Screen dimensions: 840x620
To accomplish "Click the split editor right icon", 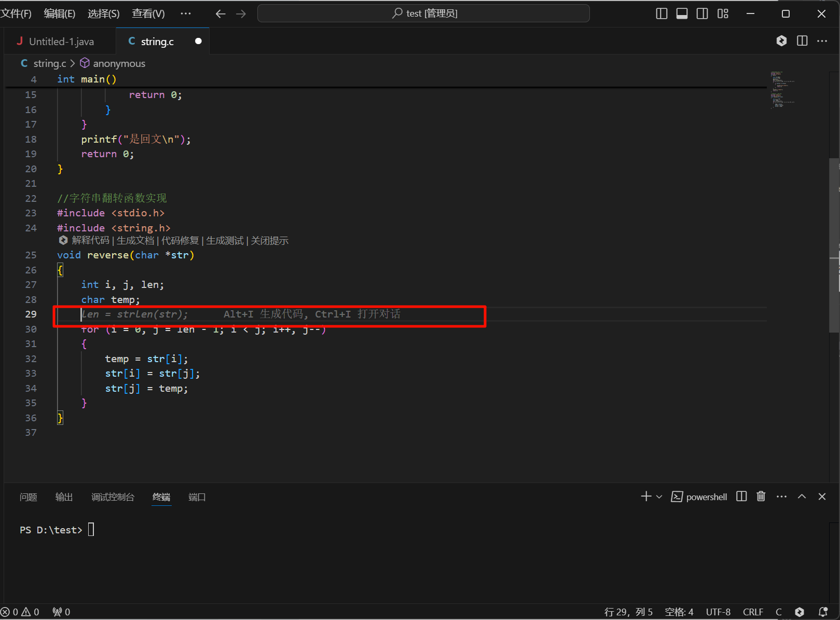I will coord(802,41).
